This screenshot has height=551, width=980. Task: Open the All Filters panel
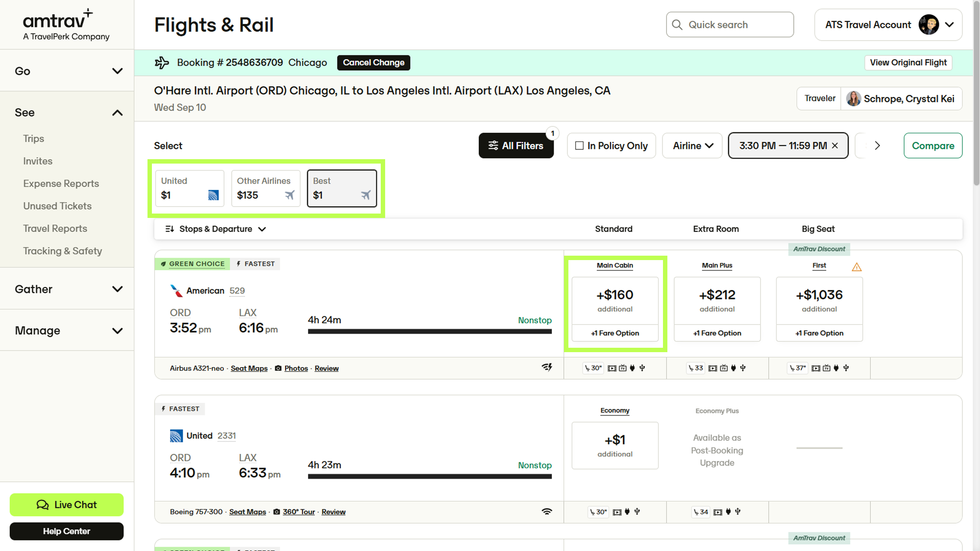516,145
